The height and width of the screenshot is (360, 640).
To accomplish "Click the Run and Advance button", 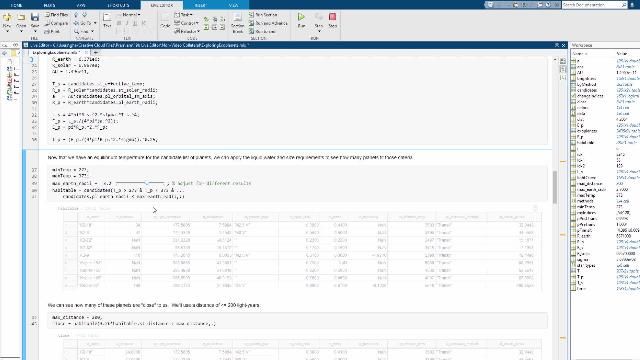I will [268, 23].
